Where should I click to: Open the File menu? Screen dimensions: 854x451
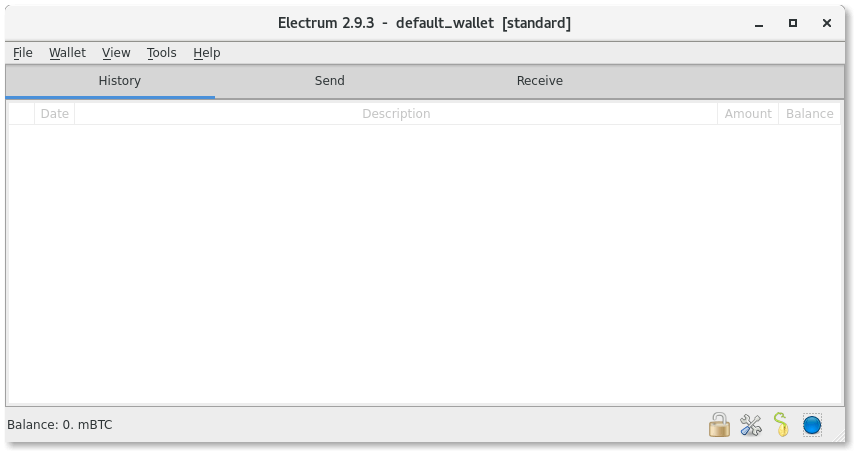[23, 53]
